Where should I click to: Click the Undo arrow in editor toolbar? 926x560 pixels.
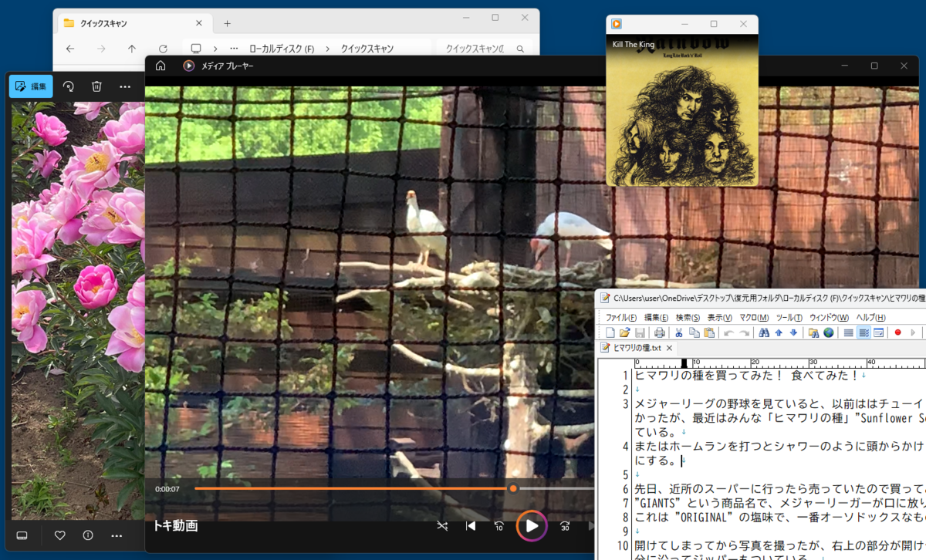point(729,333)
